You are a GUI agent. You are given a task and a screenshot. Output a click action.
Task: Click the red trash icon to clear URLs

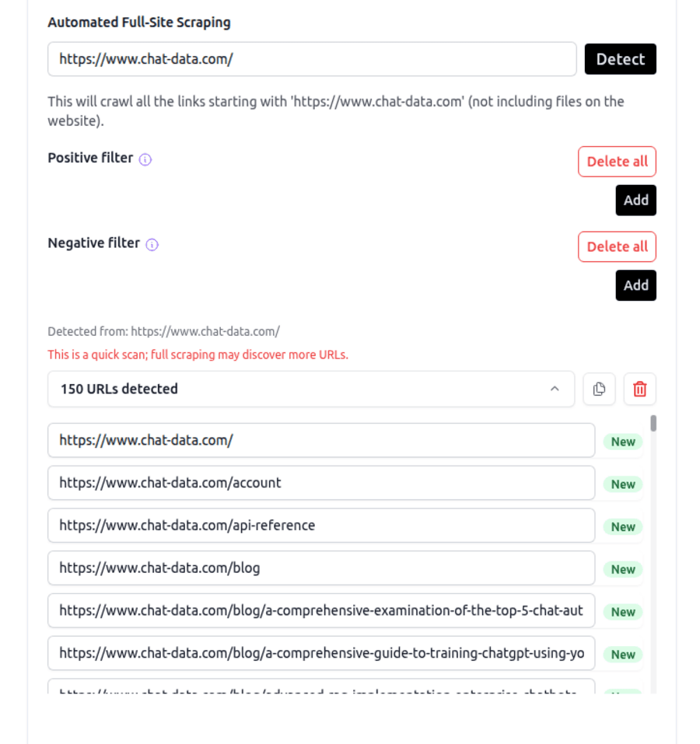tap(639, 389)
